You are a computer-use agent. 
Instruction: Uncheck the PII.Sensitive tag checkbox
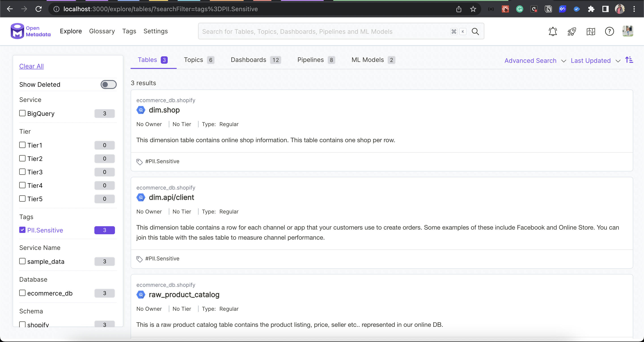click(x=23, y=230)
